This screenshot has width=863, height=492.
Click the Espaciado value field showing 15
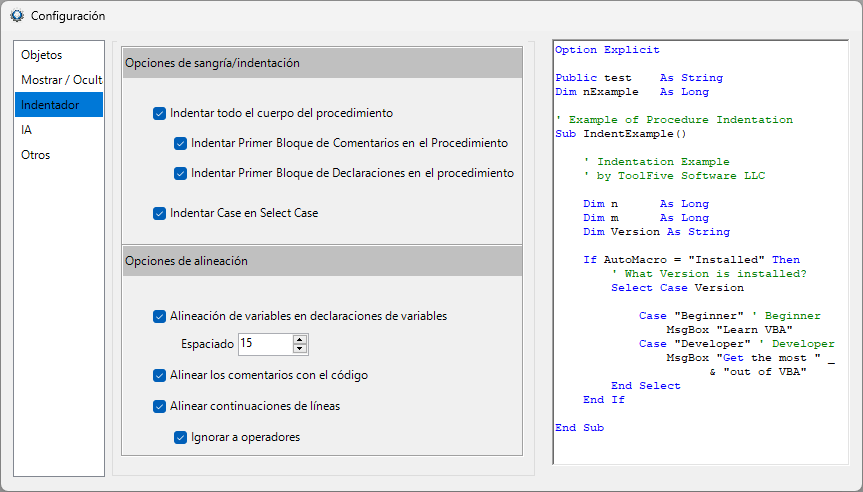(x=265, y=344)
